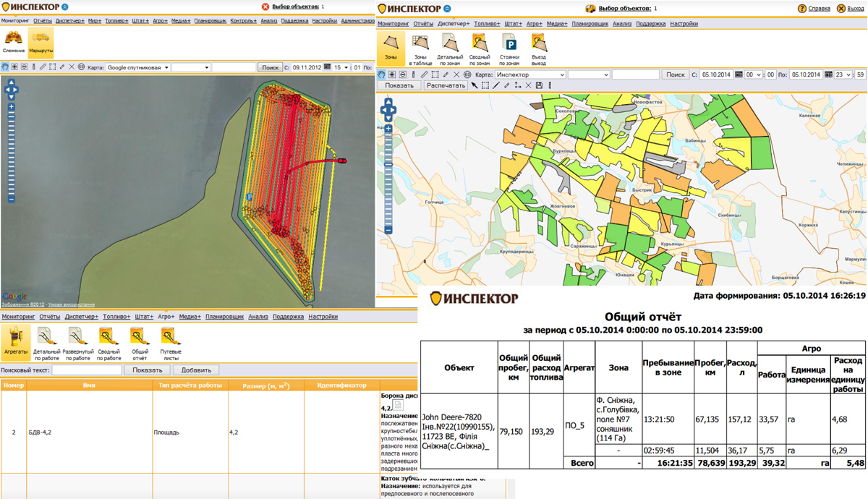Open Сводный по зонам report

(x=480, y=49)
